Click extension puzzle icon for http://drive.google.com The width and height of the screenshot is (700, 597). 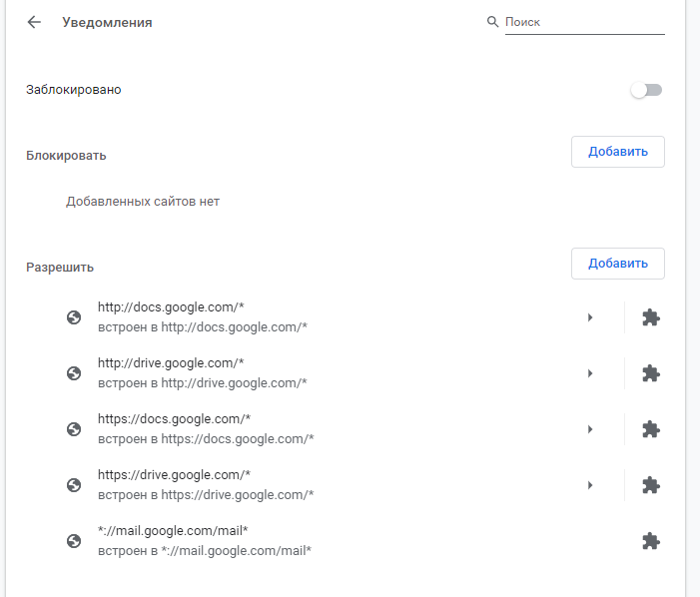coord(650,373)
